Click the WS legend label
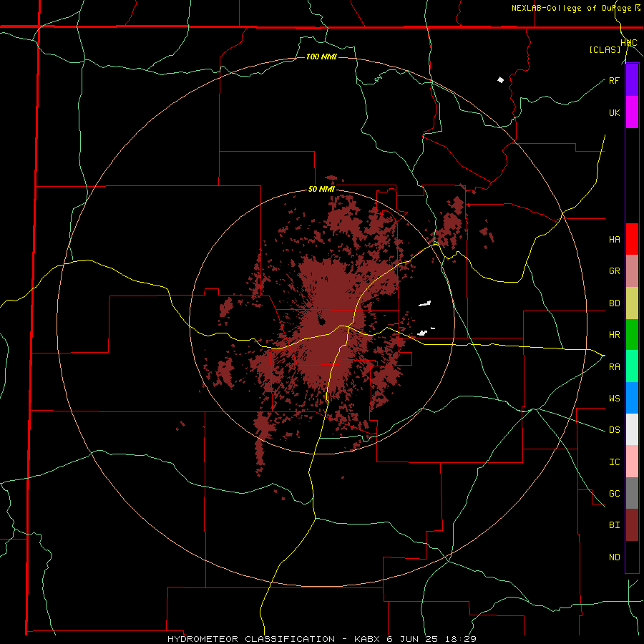Viewport: 644px width, 644px height. [614, 399]
